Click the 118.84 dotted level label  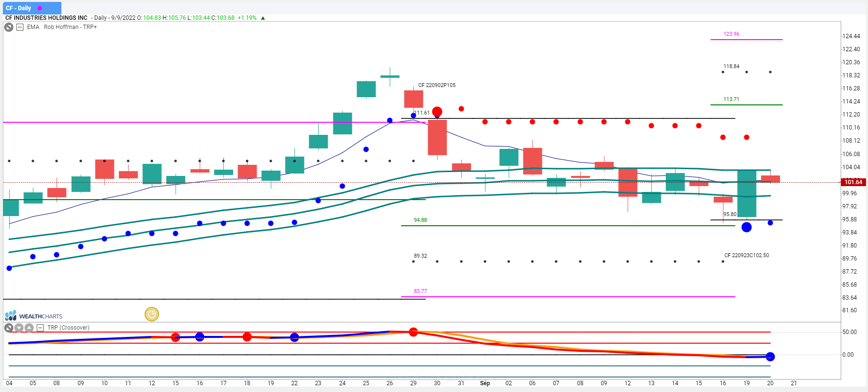tap(731, 66)
